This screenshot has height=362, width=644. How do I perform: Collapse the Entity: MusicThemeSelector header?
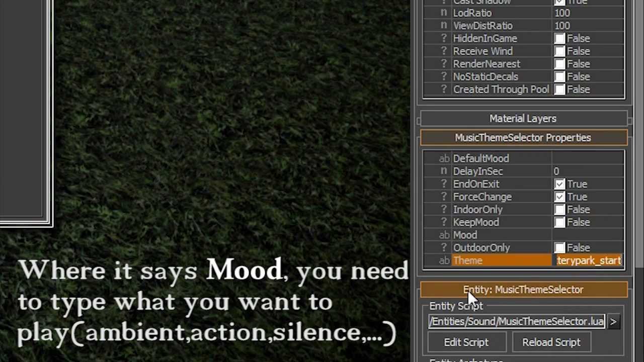click(x=523, y=290)
